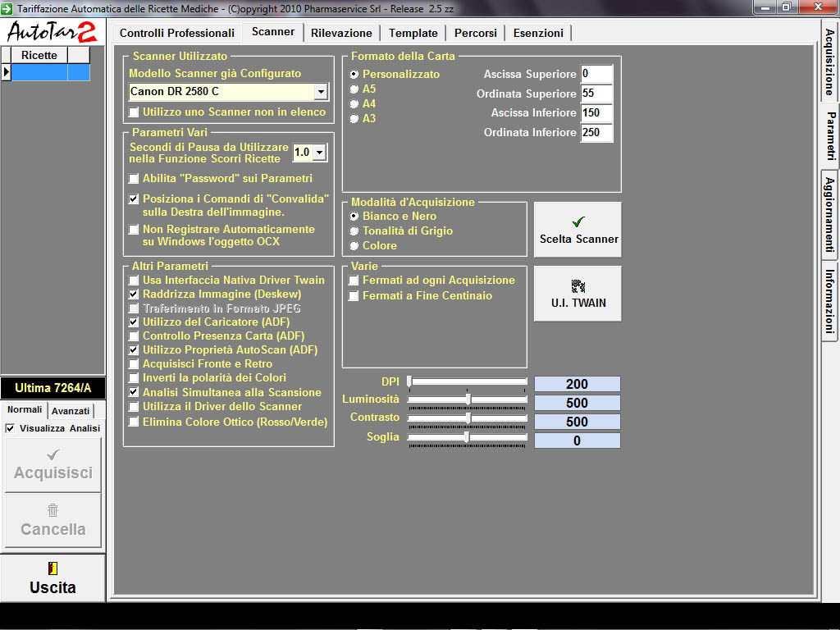Click the application icon in title bar
This screenshot has width=840, height=630.
7,7
